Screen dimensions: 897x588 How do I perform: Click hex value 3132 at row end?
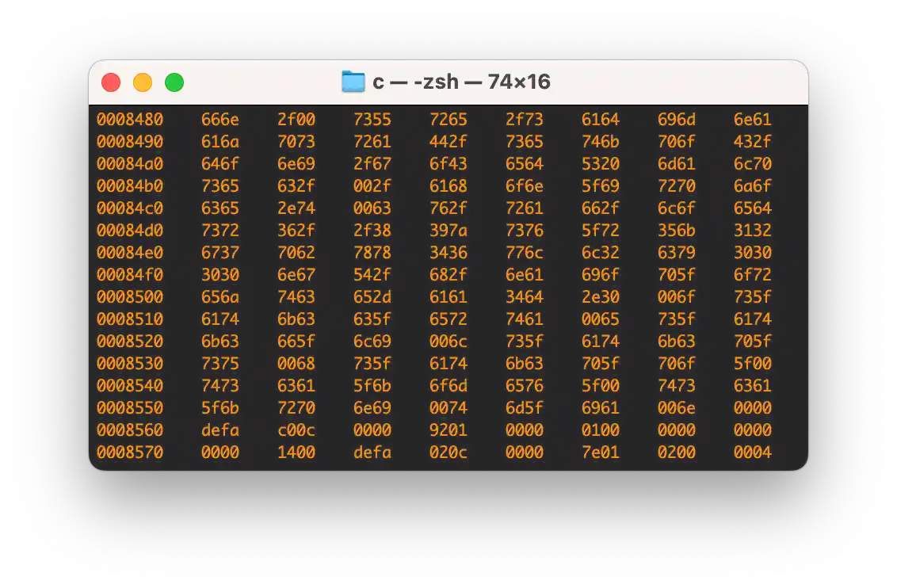pos(753,231)
